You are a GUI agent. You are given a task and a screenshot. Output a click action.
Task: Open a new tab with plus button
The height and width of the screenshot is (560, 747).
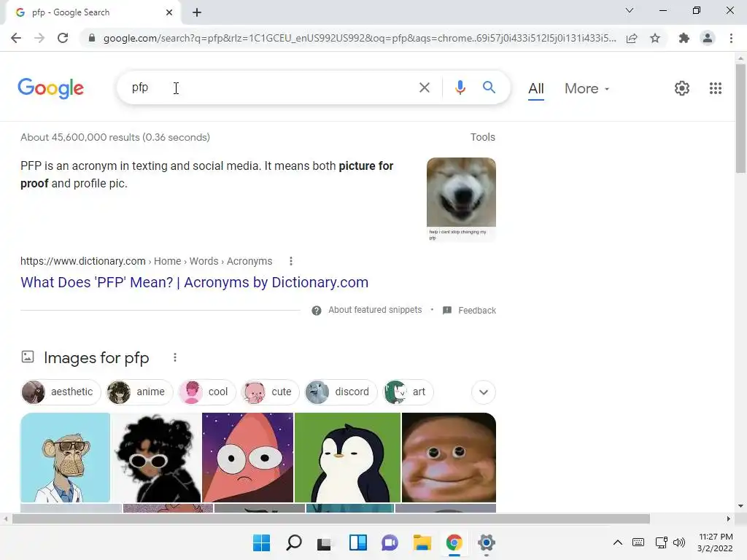pyautogui.click(x=197, y=12)
